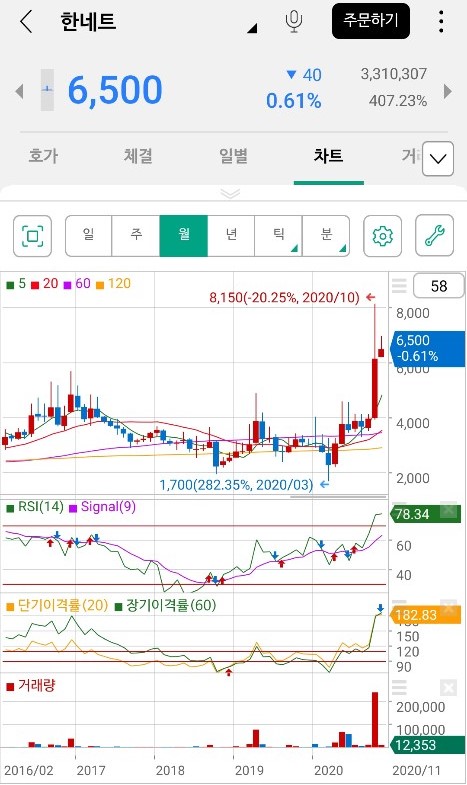Open chart settings gear icon

[382, 236]
